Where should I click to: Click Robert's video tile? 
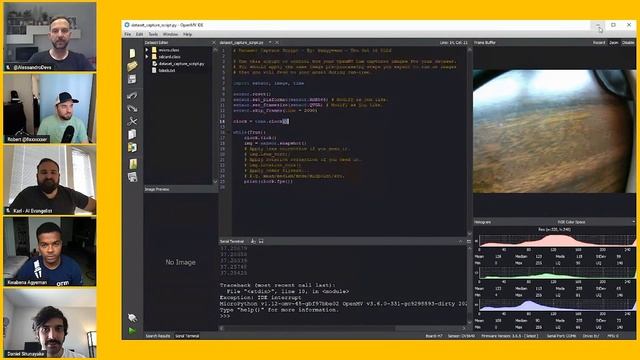click(50, 109)
